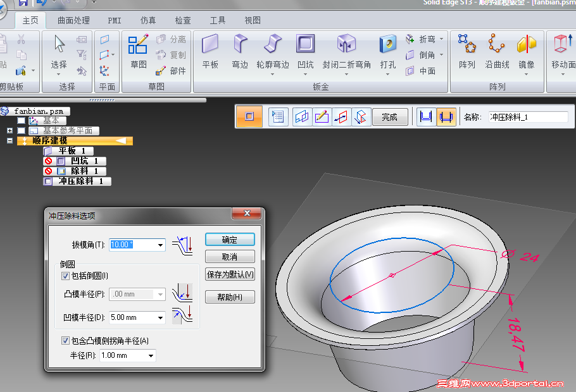Image resolution: width=576 pixels, height=392 pixels.
Task: Toggle the 包含凸模侧拐角半径 checkbox
Action: point(65,341)
